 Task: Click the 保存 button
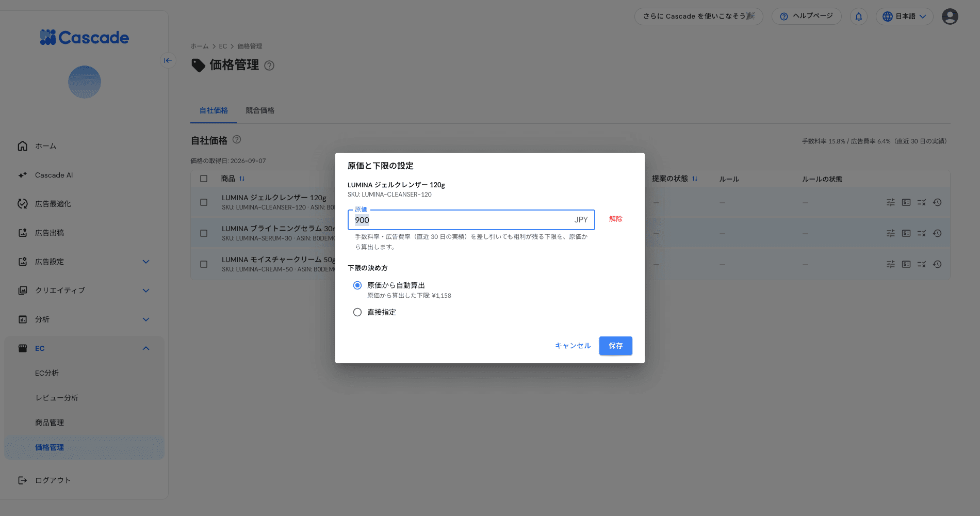[615, 346]
